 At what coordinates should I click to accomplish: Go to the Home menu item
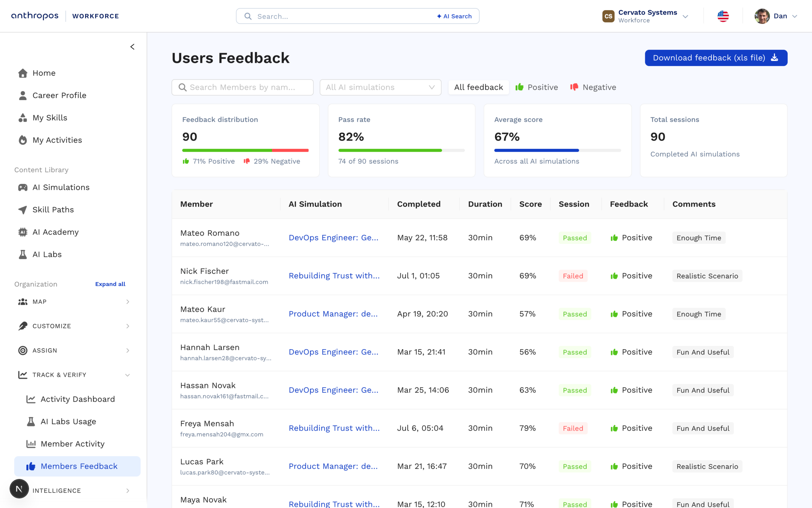click(x=77, y=73)
